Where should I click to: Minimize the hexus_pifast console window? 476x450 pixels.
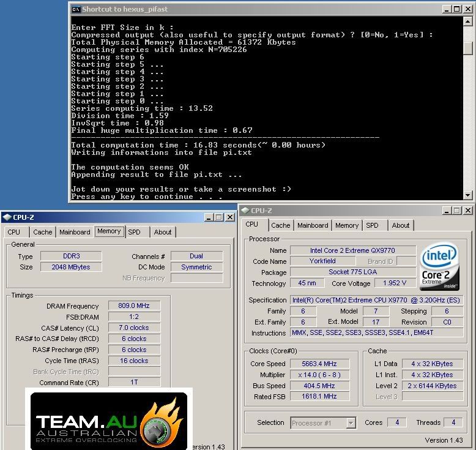point(446,9)
